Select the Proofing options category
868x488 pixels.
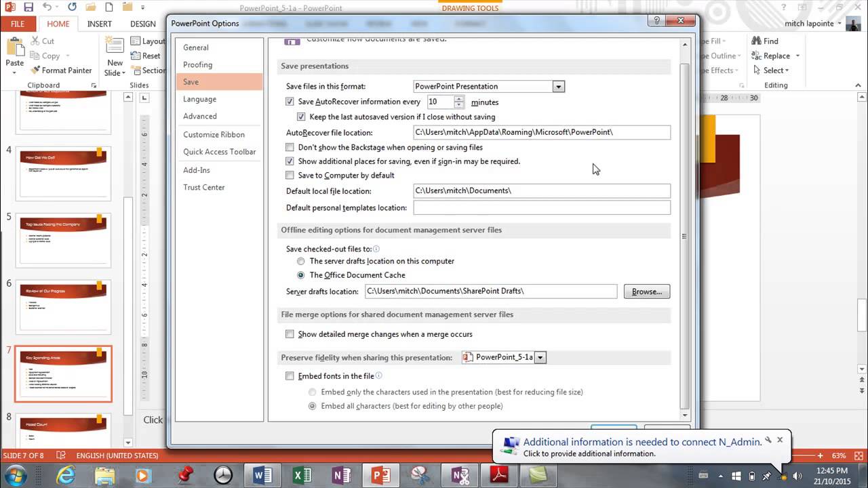[219, 64]
